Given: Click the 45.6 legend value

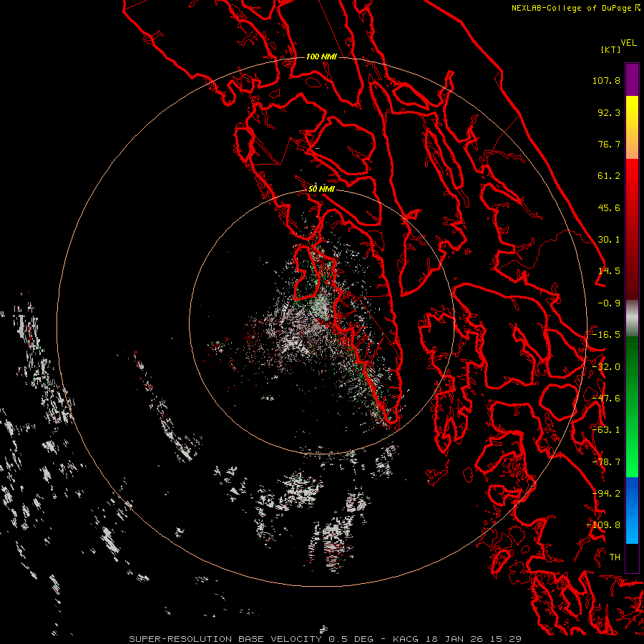Looking at the screenshot, I should coord(609,208).
